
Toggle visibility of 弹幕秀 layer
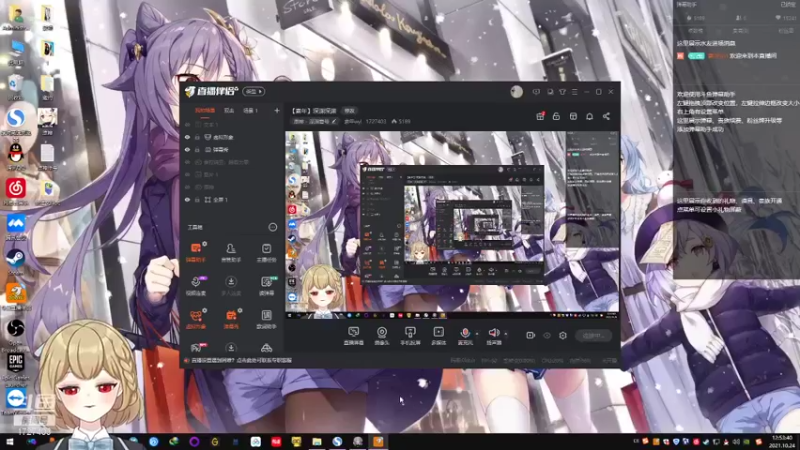point(187,149)
